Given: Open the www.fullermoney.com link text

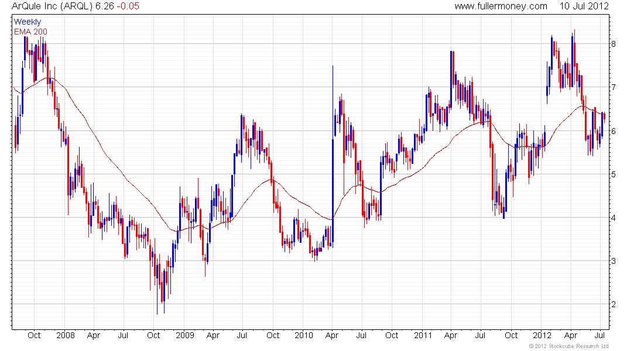Looking at the screenshot, I should point(501,6).
